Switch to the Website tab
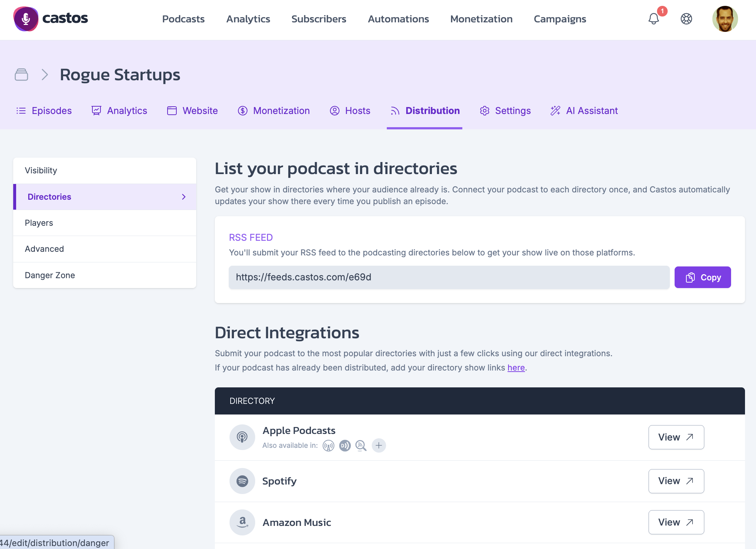This screenshot has width=756, height=549. [x=192, y=111]
